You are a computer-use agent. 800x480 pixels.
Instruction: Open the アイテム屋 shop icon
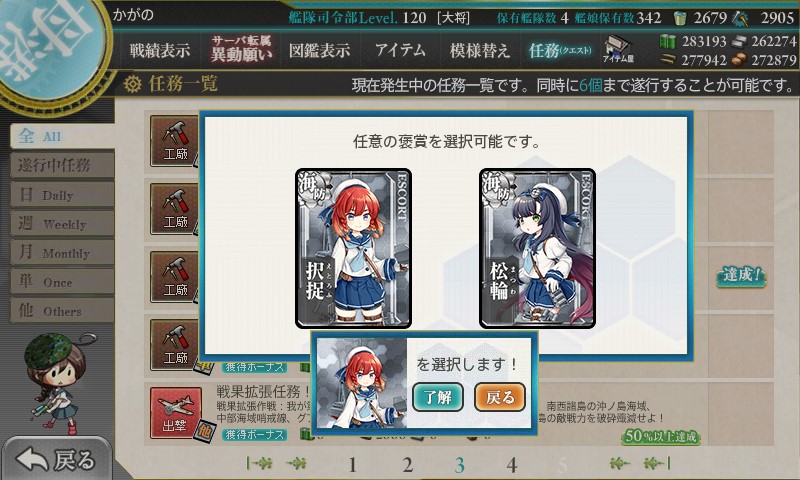pos(618,49)
